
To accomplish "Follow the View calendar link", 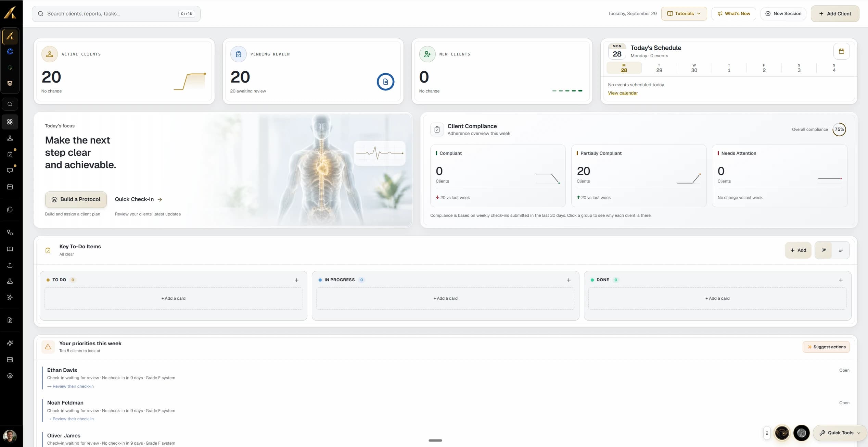I will 623,93.
